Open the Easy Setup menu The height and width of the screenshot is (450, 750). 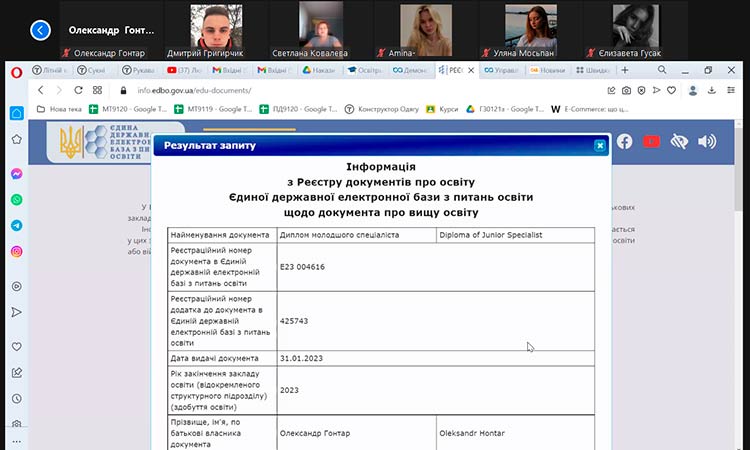(733, 90)
